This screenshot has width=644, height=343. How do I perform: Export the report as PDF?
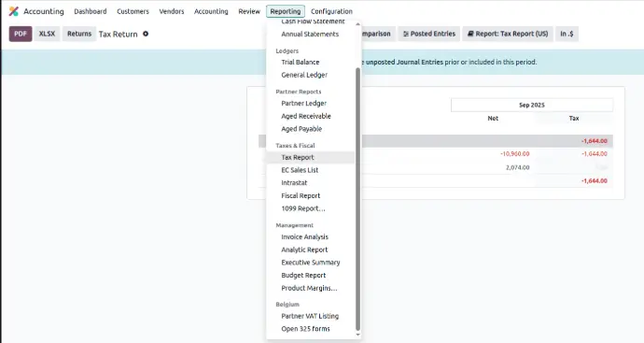21,34
